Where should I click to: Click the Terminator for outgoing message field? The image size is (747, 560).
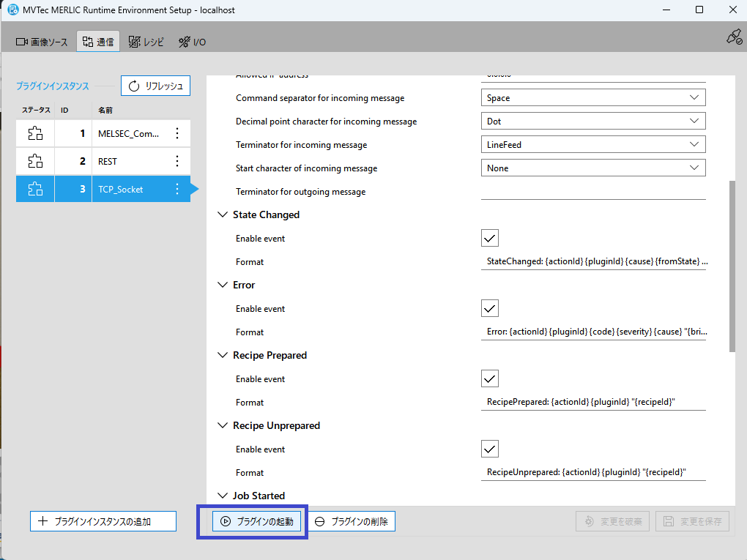point(593,192)
